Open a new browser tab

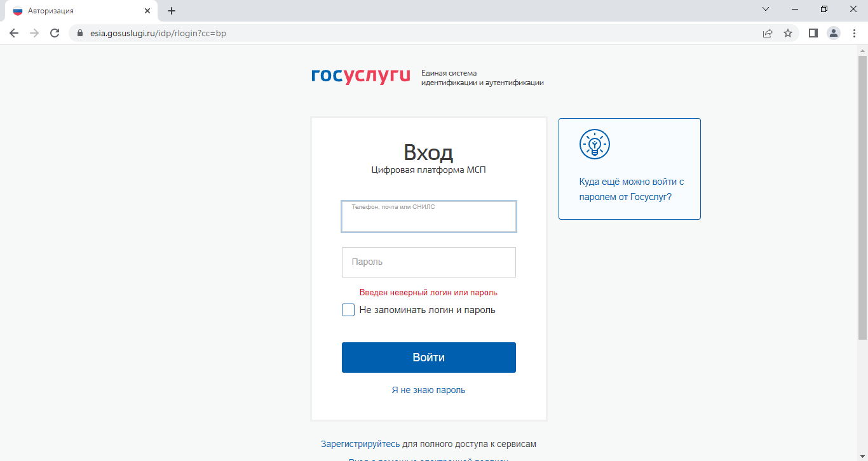[x=172, y=11]
